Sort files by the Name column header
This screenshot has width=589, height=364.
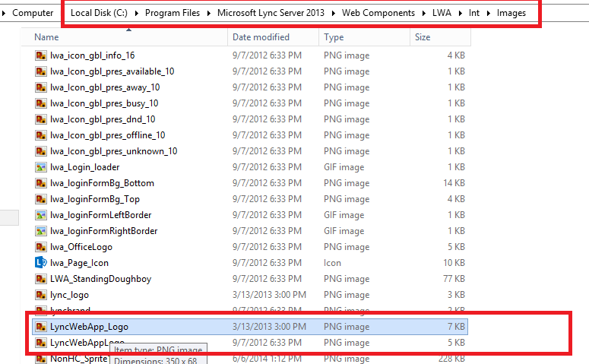[46, 37]
